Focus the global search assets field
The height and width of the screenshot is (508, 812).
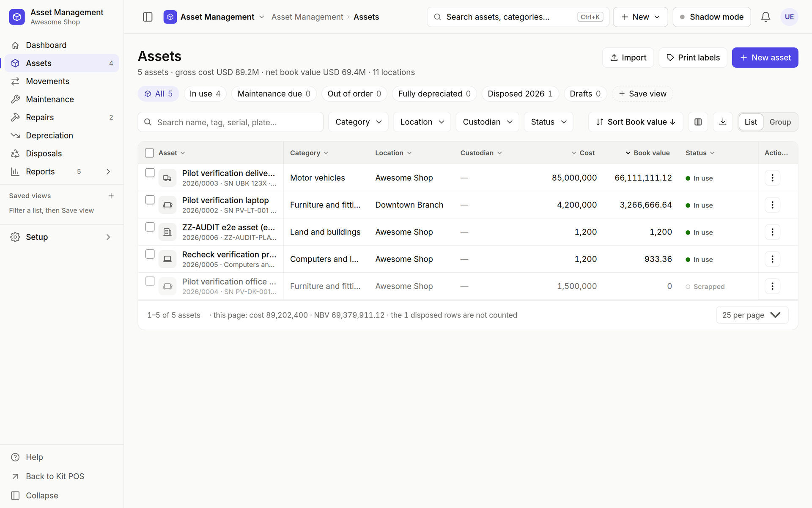pyautogui.click(x=518, y=17)
